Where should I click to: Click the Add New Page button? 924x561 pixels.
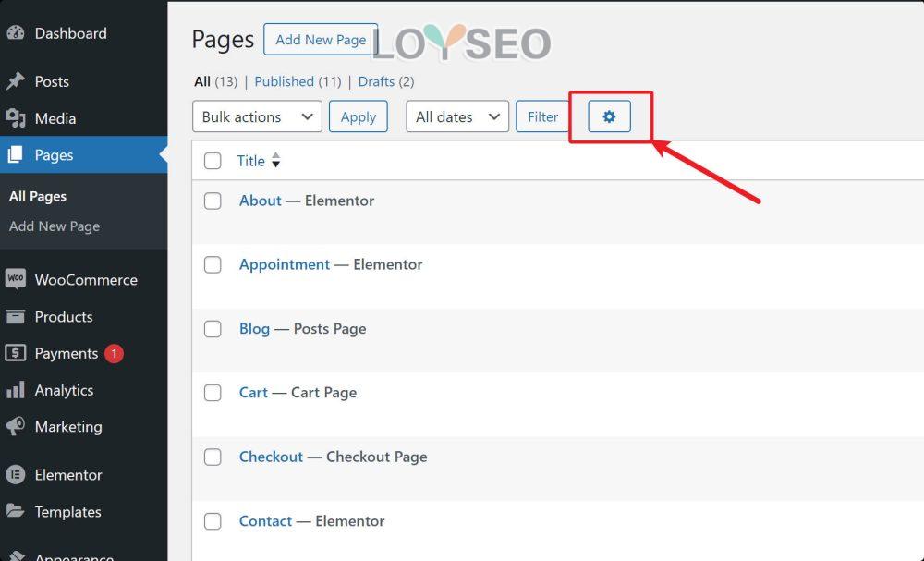(321, 40)
